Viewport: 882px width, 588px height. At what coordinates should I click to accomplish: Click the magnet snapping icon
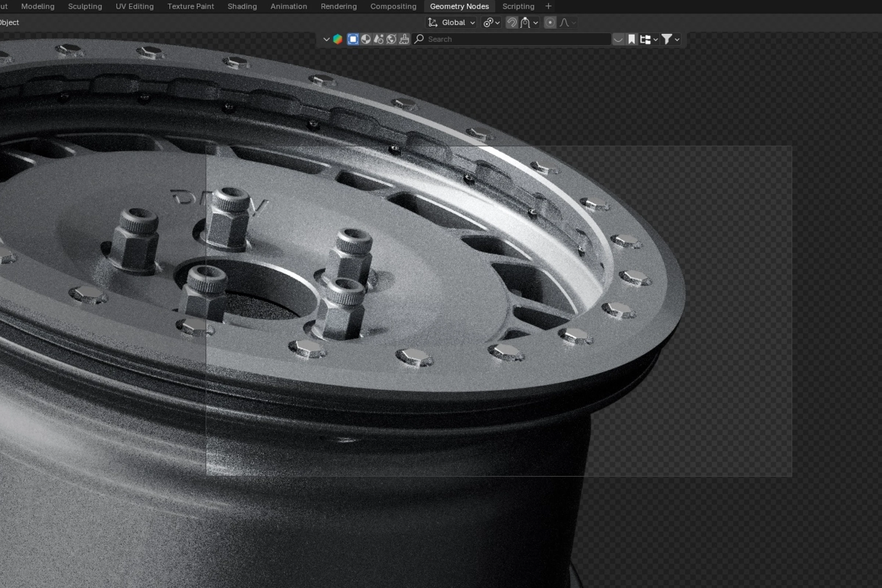coord(512,22)
